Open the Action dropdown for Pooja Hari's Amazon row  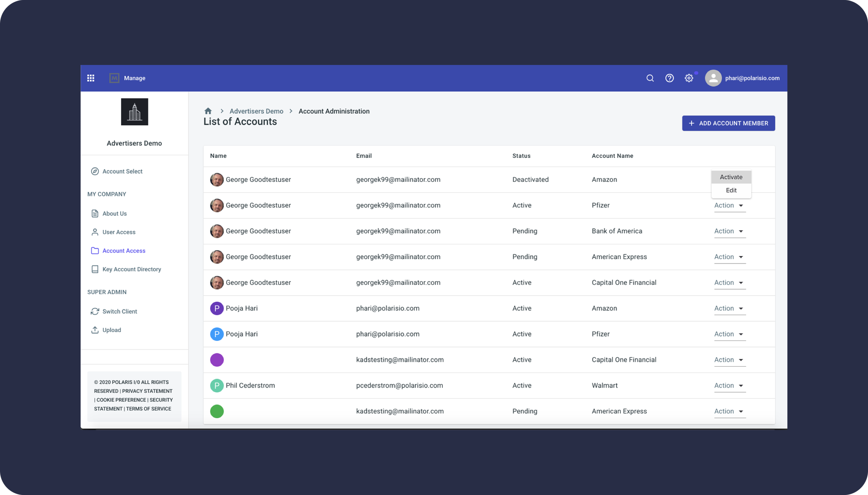[729, 308]
